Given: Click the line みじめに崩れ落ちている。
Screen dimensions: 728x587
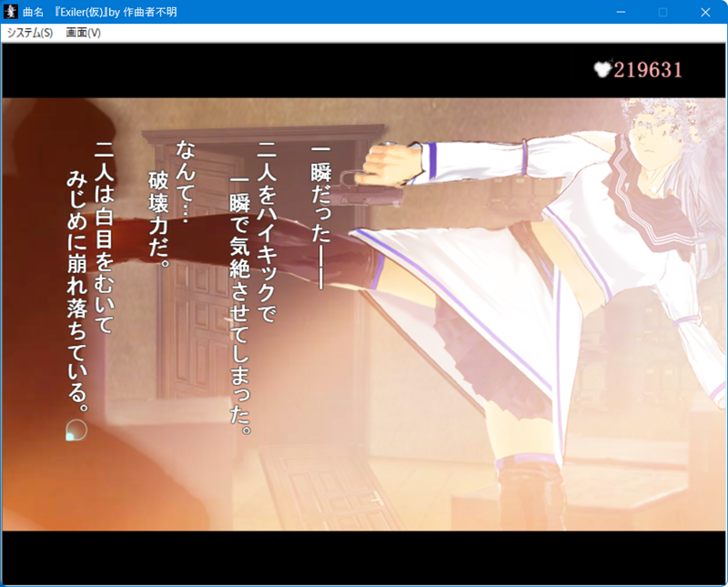Looking at the screenshot, I should (77, 291).
